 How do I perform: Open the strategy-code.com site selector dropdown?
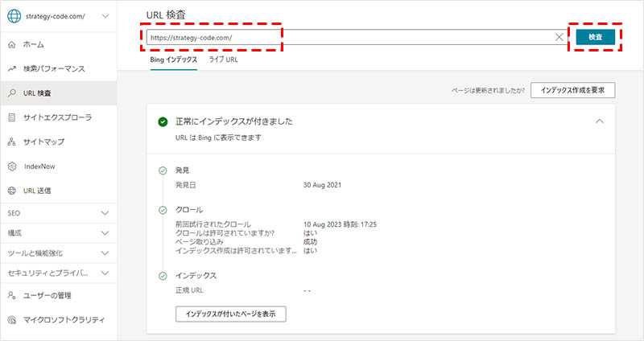(106, 16)
